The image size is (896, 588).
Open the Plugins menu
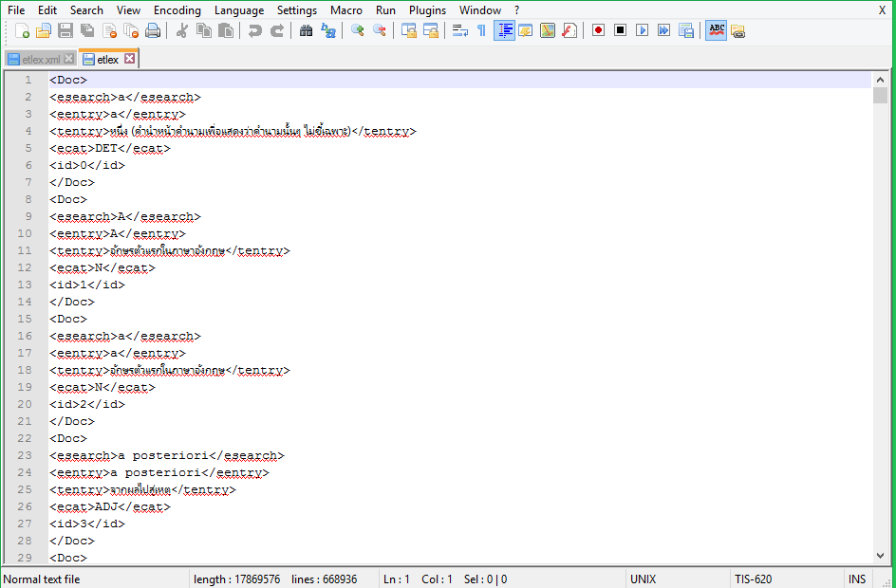427,10
